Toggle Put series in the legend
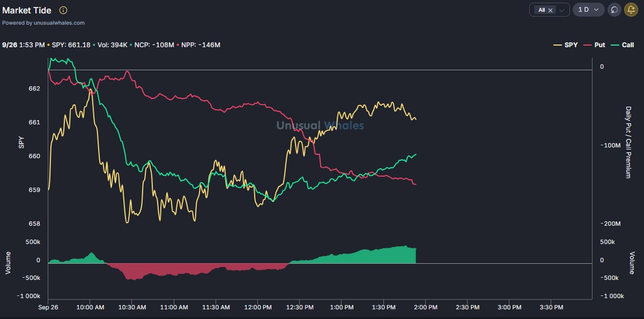The height and width of the screenshot is (319, 644). click(x=595, y=45)
